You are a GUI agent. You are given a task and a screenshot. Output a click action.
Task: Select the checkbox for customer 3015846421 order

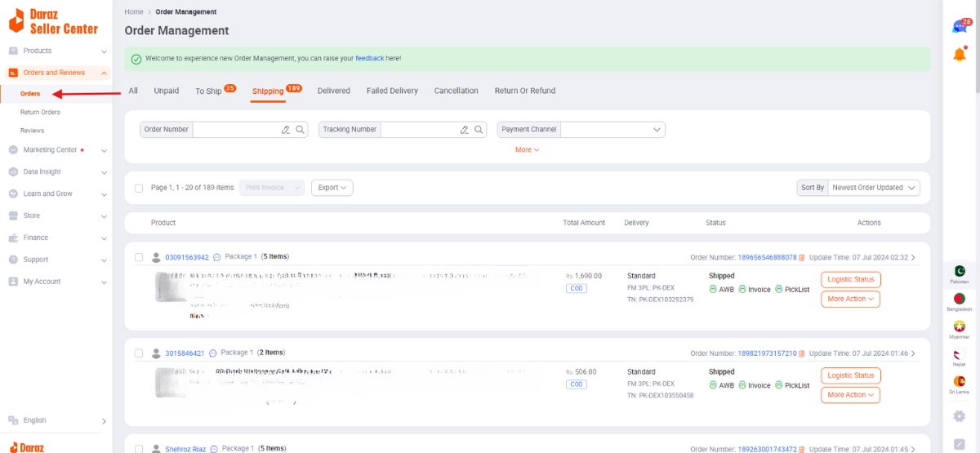click(139, 353)
